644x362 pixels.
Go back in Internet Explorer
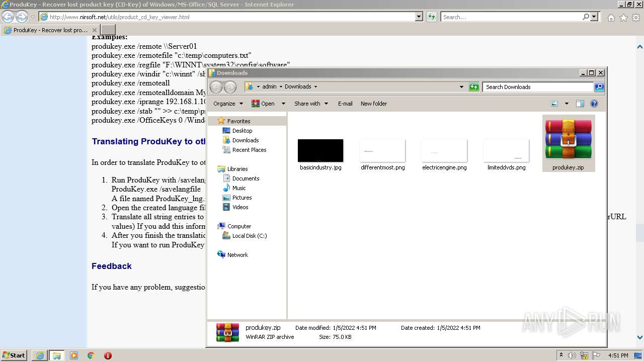(x=8, y=17)
